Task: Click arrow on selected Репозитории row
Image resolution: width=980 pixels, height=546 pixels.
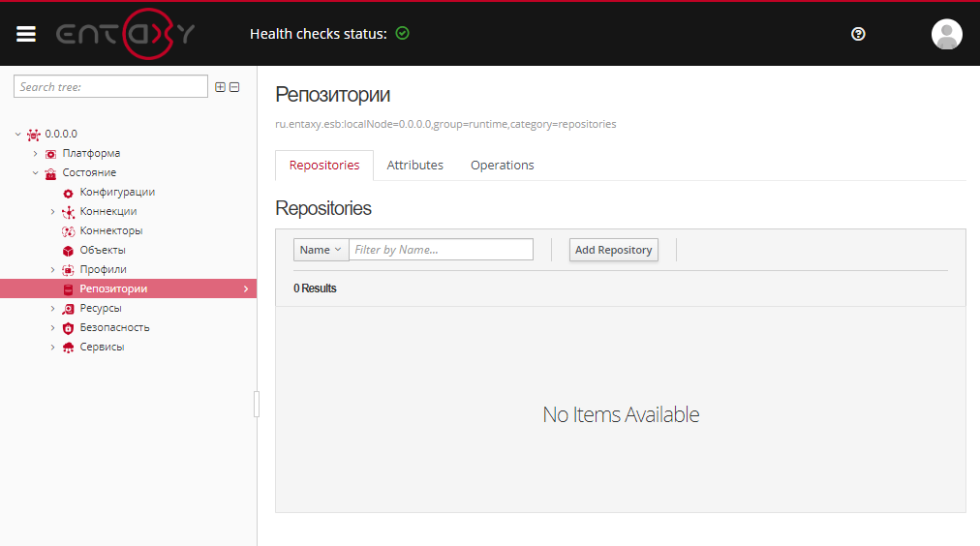Action: (x=246, y=288)
